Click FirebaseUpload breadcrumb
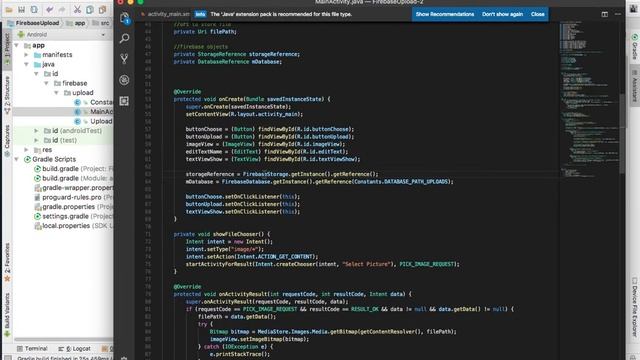The image size is (640, 360). 33,23
